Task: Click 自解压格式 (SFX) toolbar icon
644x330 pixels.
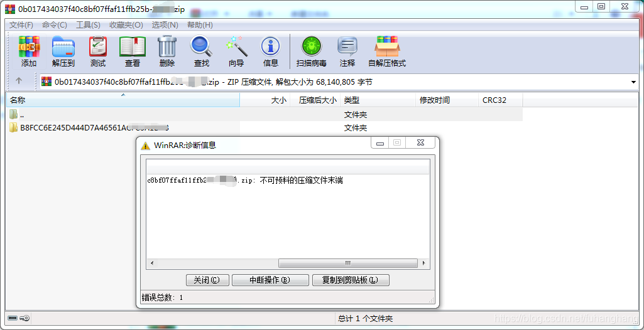Action: click(x=387, y=51)
